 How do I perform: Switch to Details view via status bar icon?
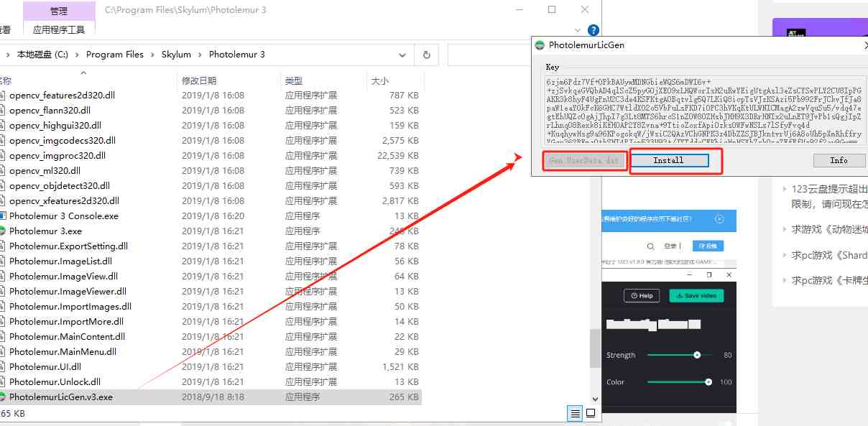coord(574,413)
